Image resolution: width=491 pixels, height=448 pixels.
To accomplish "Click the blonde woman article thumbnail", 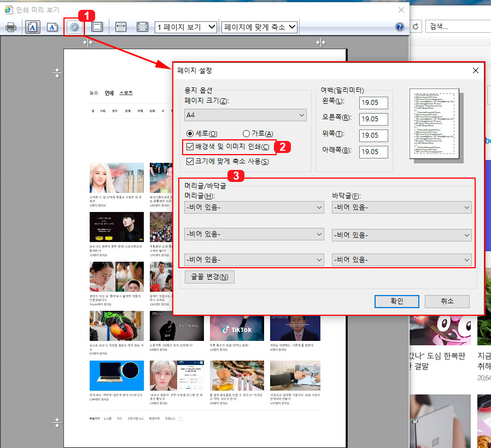I will [116, 178].
